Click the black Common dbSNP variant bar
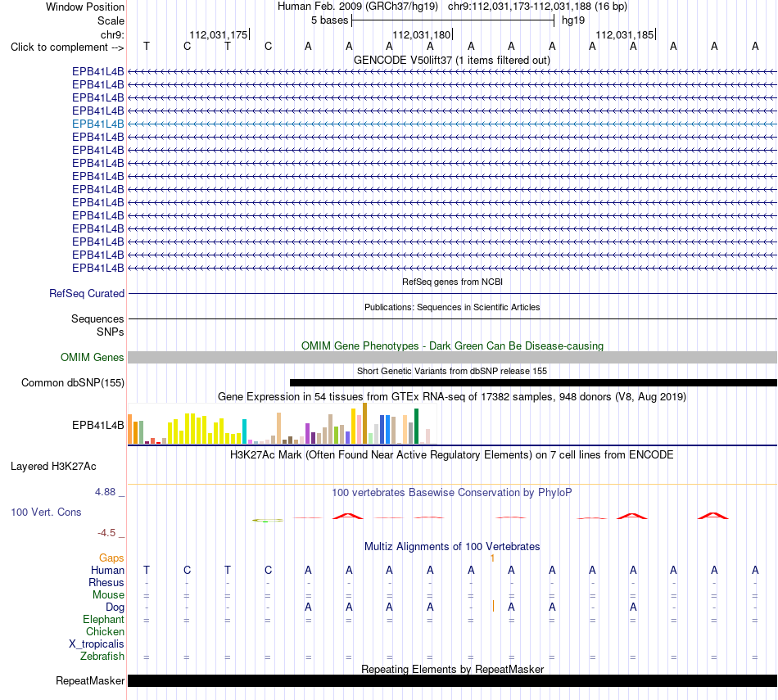 (533, 382)
